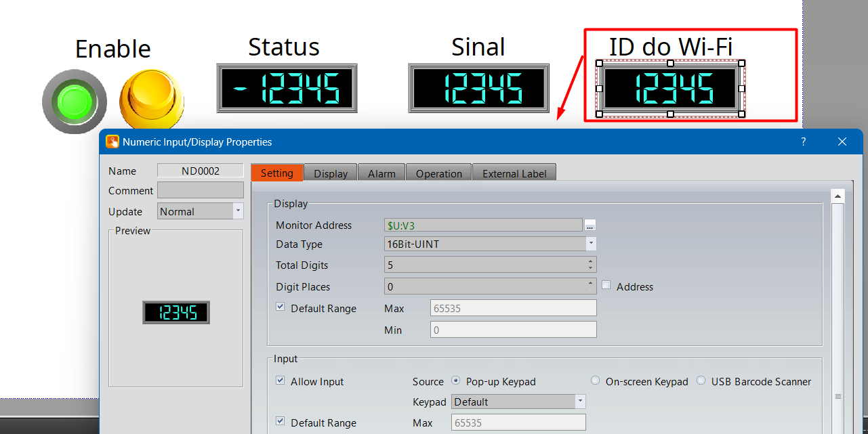This screenshot has height=434, width=868.
Task: Open the Alarm tab
Action: 381,173
